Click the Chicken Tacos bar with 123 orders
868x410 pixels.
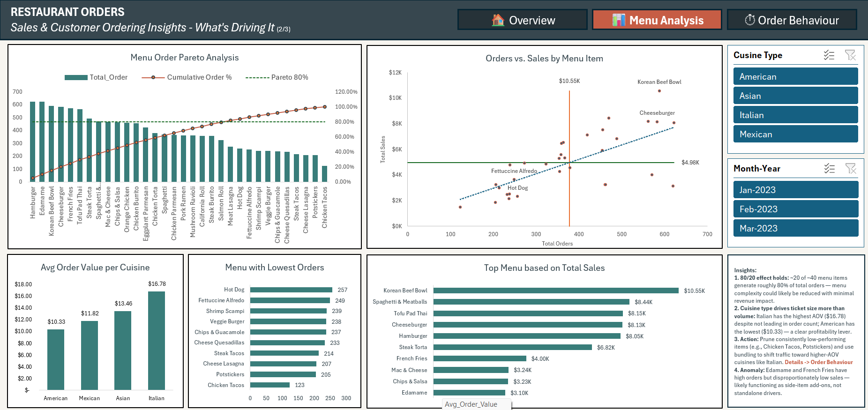[x=270, y=385]
